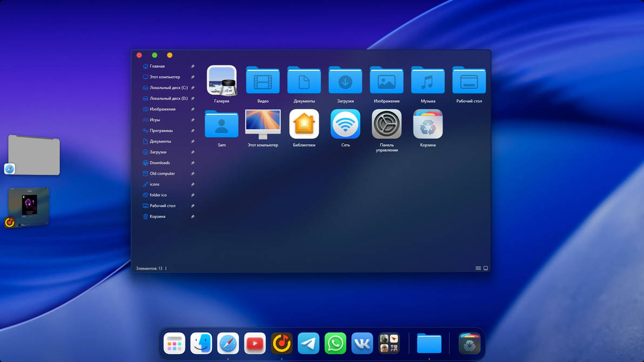Launch Telegram from the dock

point(308,344)
